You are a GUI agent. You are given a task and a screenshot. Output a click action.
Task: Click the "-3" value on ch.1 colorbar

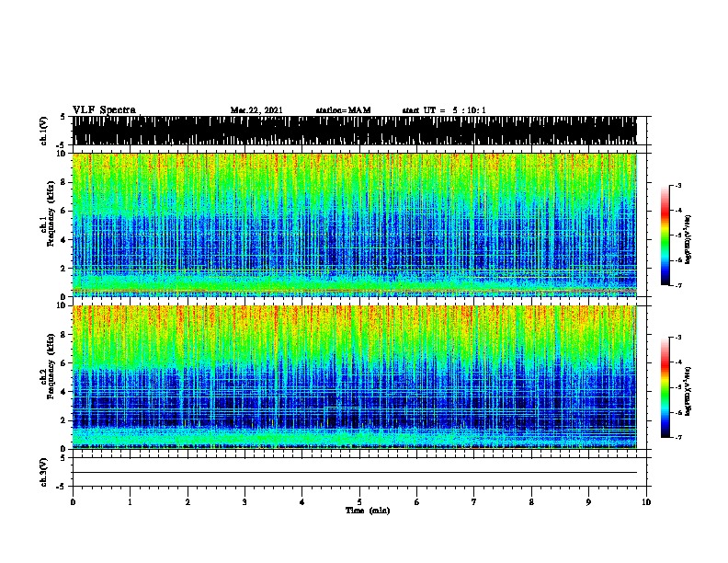tap(677, 186)
